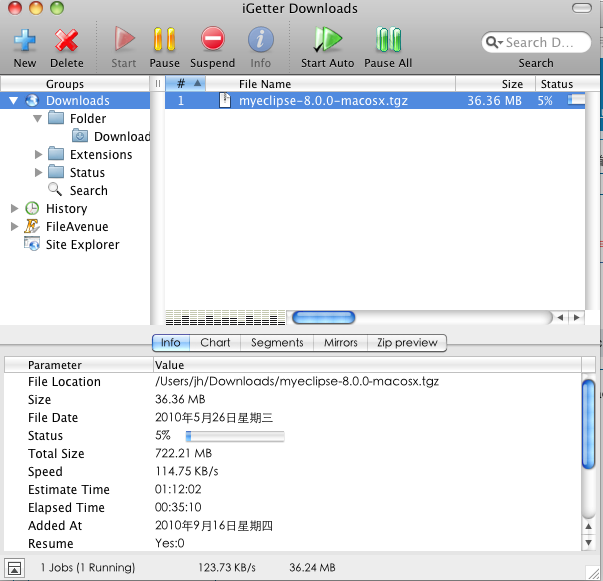Click the info panel scroll up arrow
This screenshot has height=581, width=603.
pos(588,526)
